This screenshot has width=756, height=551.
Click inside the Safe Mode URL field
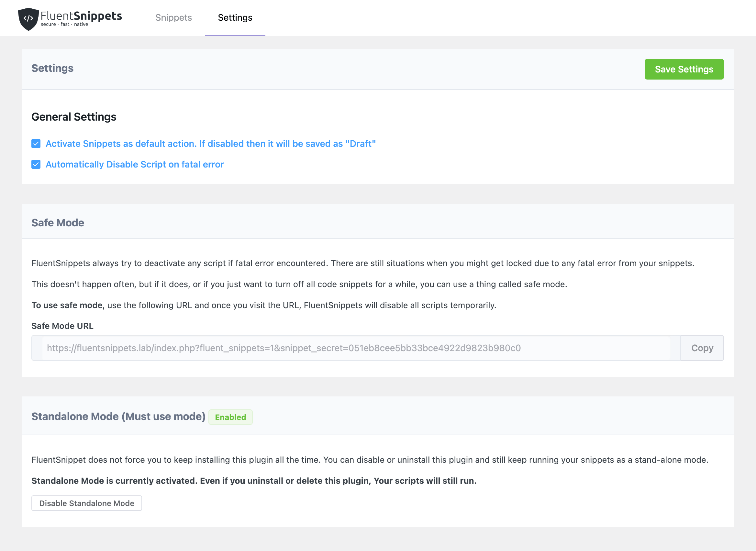[356, 348]
